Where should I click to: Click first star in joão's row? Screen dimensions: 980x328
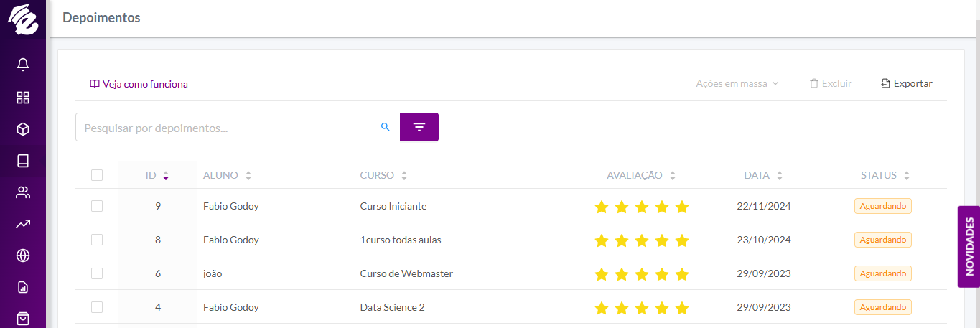(x=602, y=274)
